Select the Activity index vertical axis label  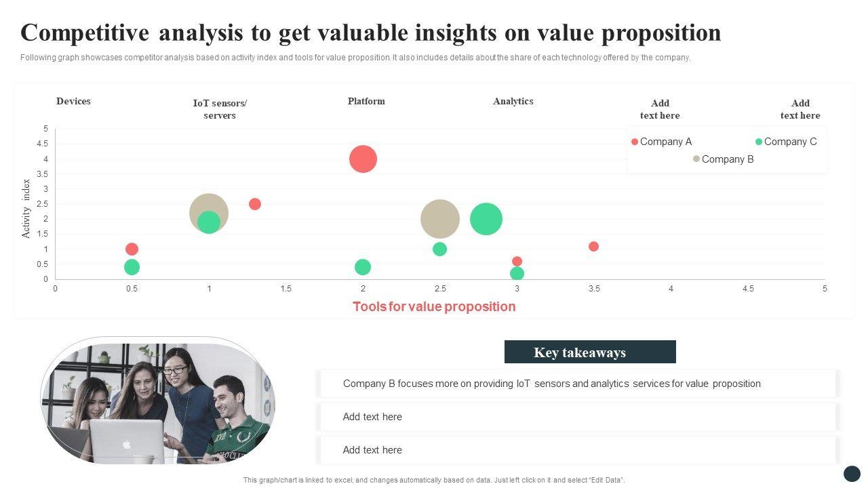[x=26, y=209]
